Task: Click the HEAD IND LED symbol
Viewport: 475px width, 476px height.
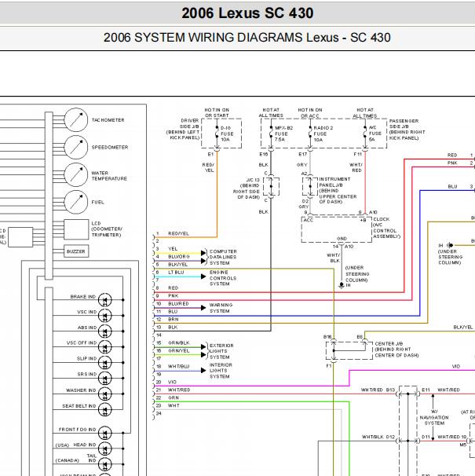Action: coord(105,449)
